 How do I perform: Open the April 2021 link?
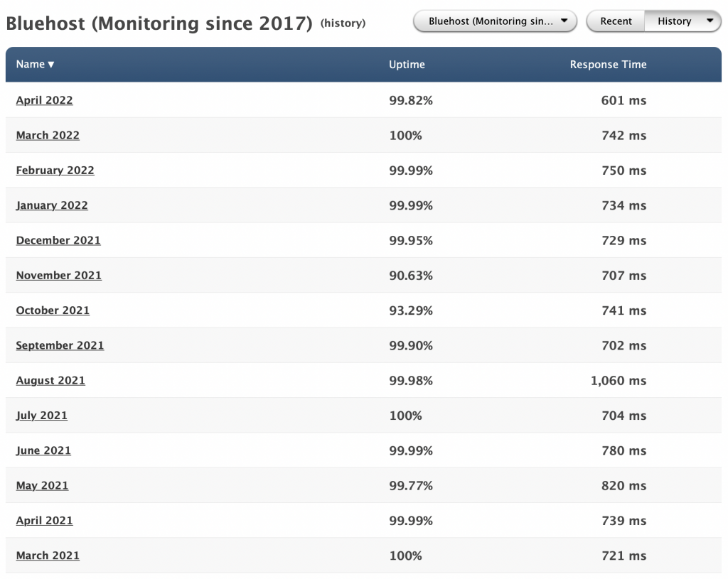[45, 521]
